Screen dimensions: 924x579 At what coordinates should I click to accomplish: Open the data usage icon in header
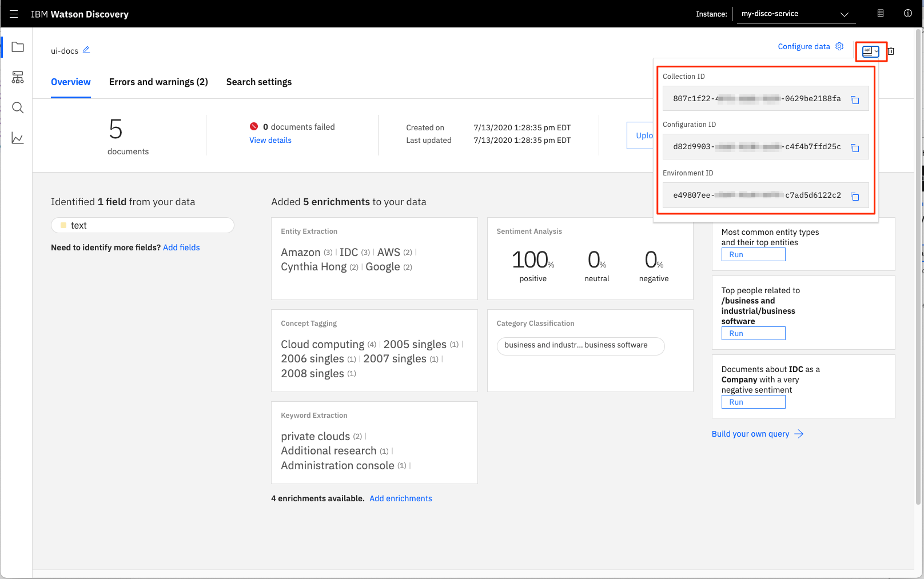tap(881, 13)
